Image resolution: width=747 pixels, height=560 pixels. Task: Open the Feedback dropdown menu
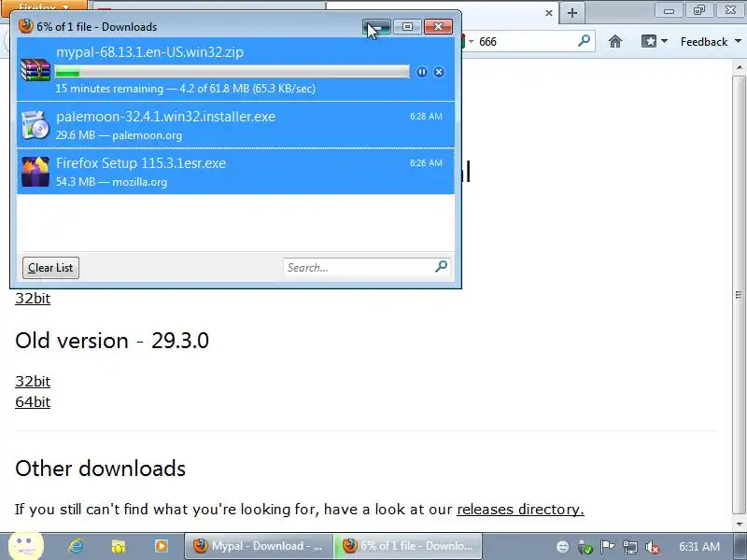711,42
